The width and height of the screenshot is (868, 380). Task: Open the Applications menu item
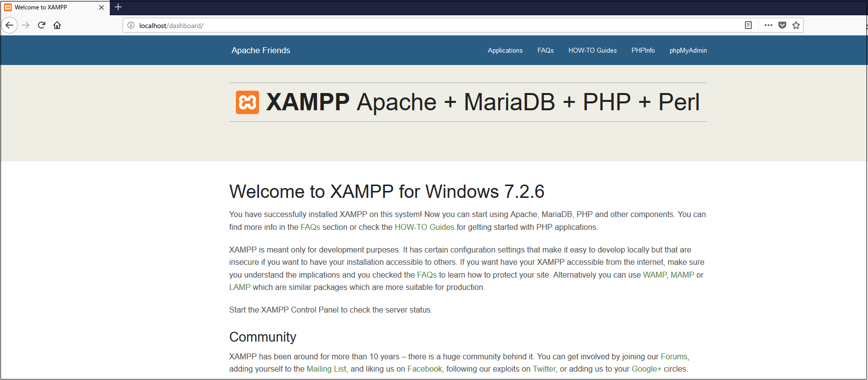(505, 50)
